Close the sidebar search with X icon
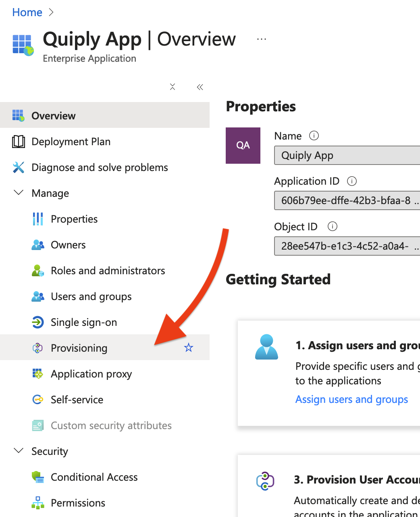This screenshot has height=517, width=420. 173,87
